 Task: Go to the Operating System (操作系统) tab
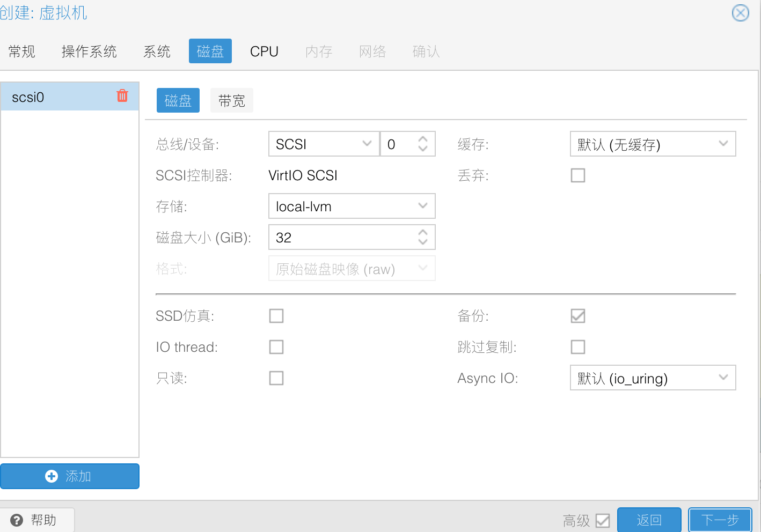point(89,51)
